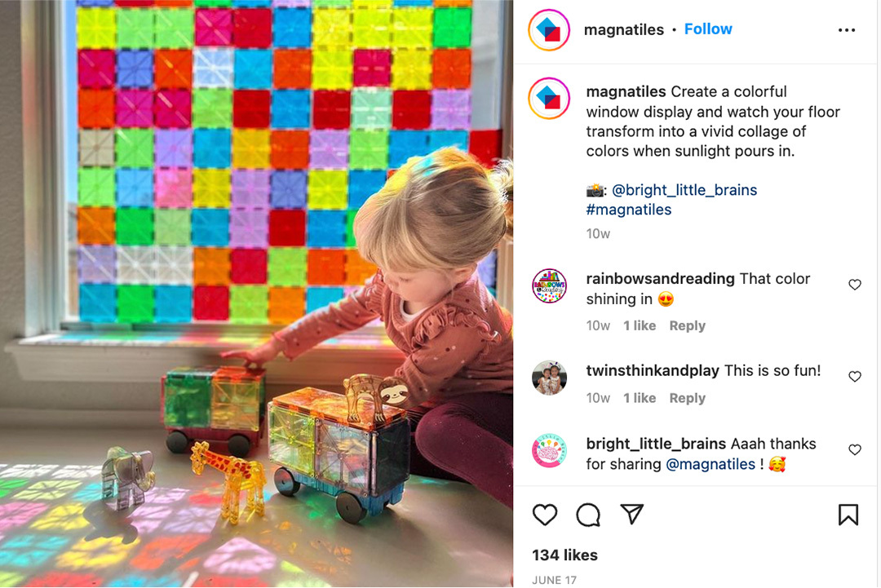Open the magnatiles profile picture in the header
Screen dimensions: 881x588
(549, 29)
